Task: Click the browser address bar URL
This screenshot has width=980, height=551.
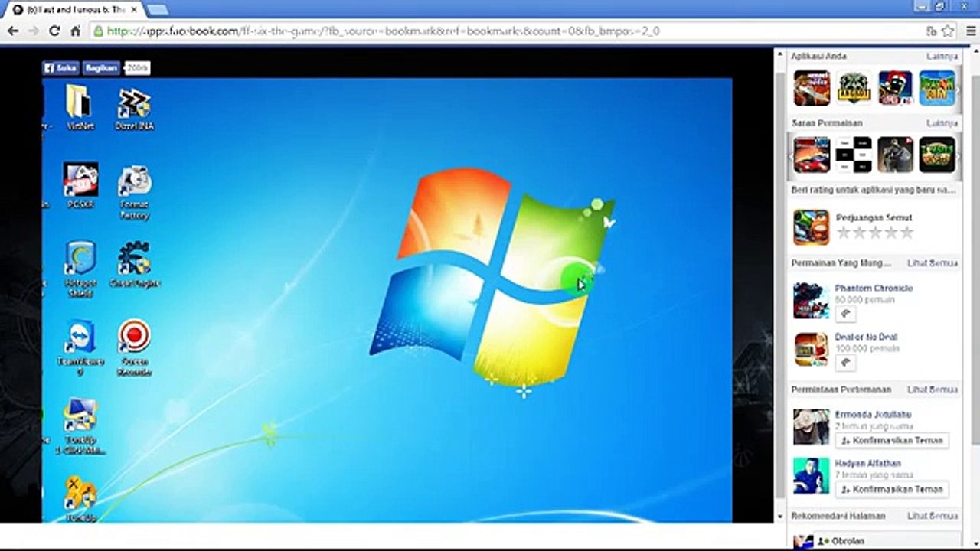Action: [x=383, y=31]
